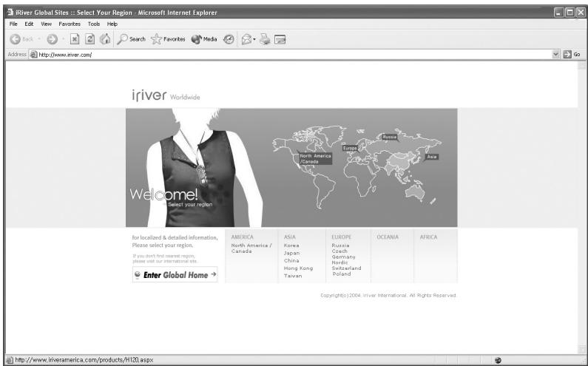Click inside the Address URL field
The height and width of the screenshot is (366, 588).
(x=294, y=55)
